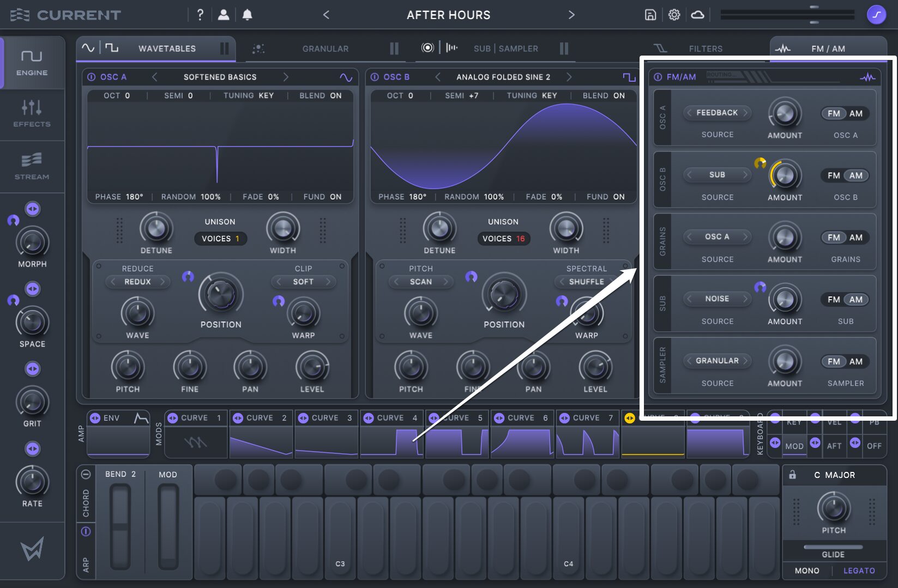The width and height of the screenshot is (898, 588).
Task: Select previous wavetable before Analog Folded Sine 2
Action: pos(437,77)
